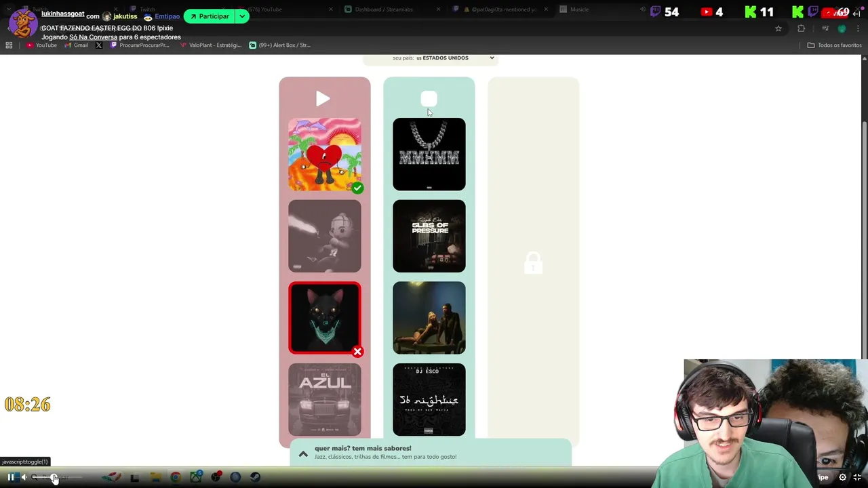
Task: Open File Explorer from the taskbar
Action: click(155, 477)
